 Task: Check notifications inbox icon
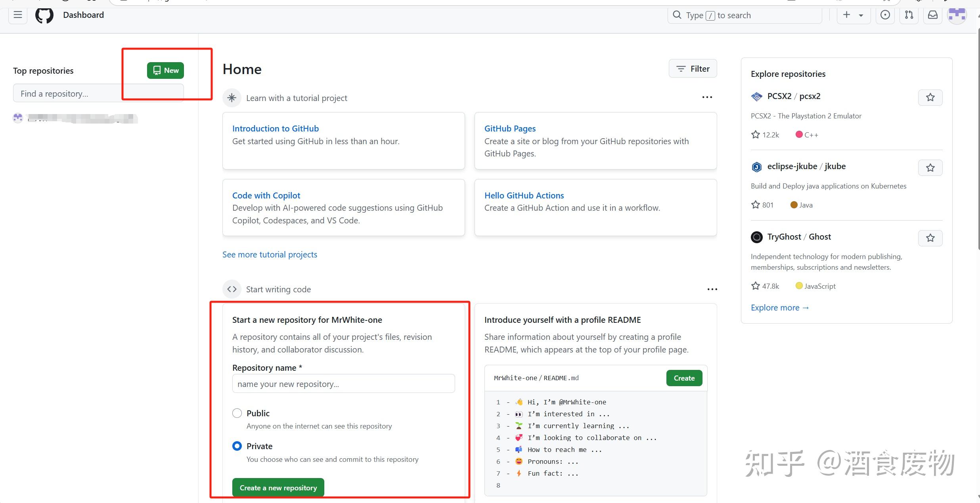point(932,15)
